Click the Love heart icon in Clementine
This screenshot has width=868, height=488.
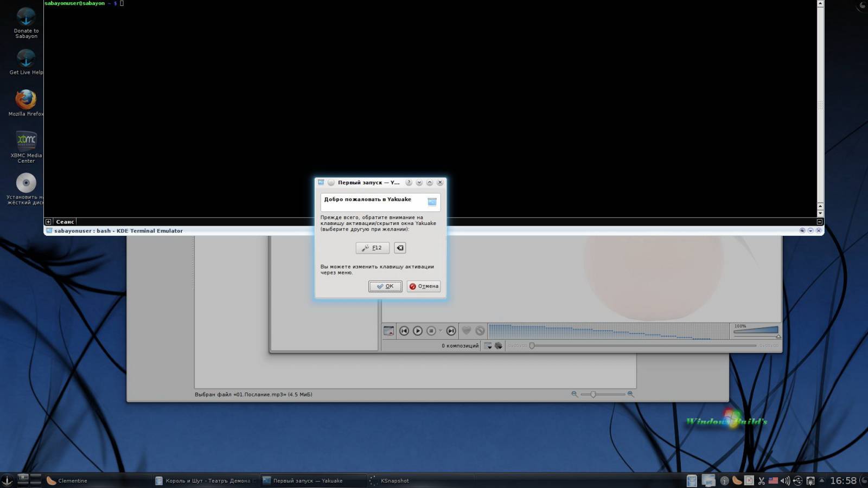tap(466, 331)
